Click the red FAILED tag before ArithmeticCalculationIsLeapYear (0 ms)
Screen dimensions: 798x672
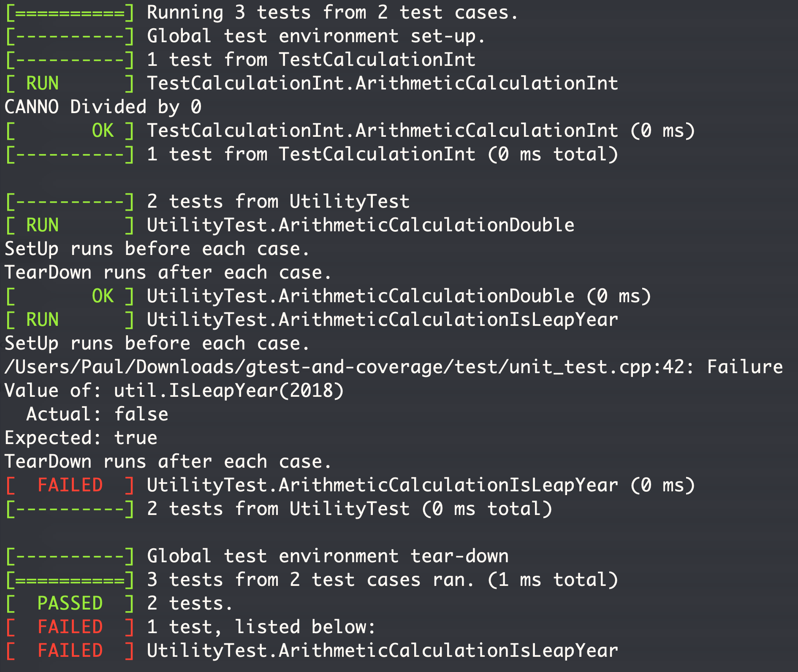click(70, 485)
